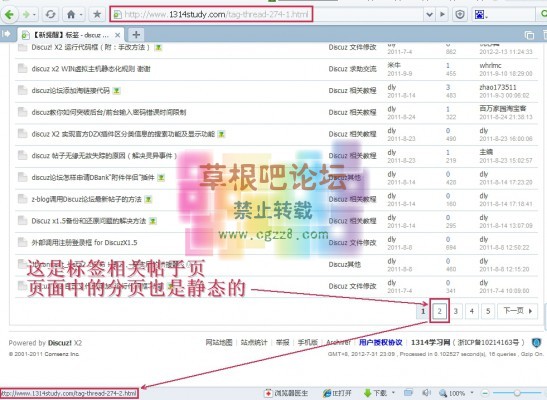Viewport: 547px width, 400px height.
Task: Open the shield security icon in the toolbar
Action: (x=460, y=15)
